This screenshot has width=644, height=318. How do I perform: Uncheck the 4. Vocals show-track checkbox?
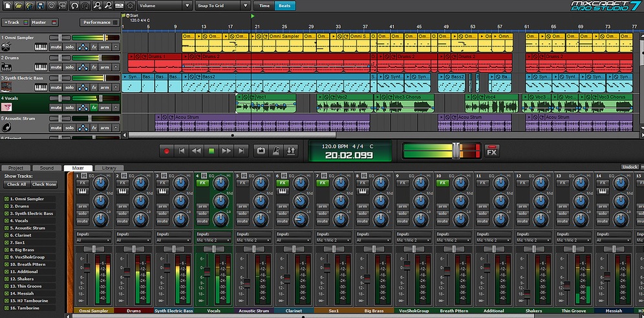(6, 221)
